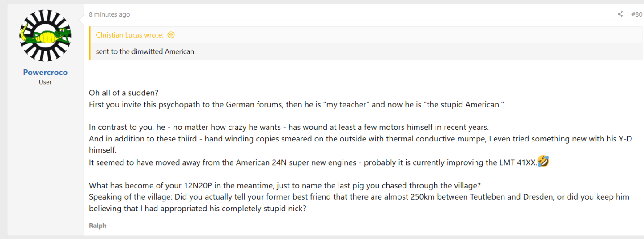Image resolution: width=644 pixels, height=239 pixels.
Task: Click the up-arrow icon in the quote header
Action: [x=171, y=35]
